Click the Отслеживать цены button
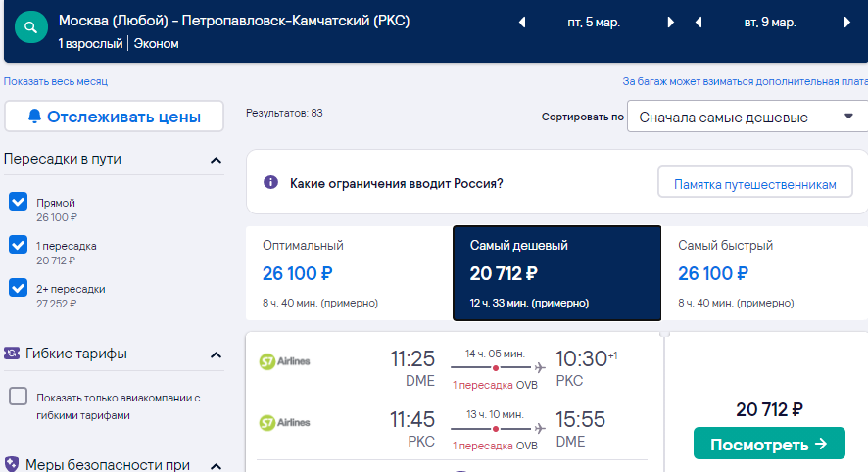 point(114,117)
